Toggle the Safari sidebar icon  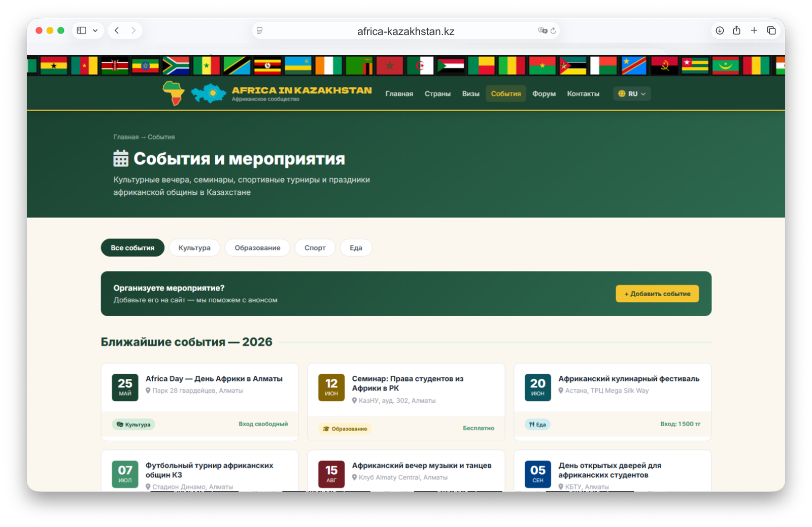click(x=81, y=30)
